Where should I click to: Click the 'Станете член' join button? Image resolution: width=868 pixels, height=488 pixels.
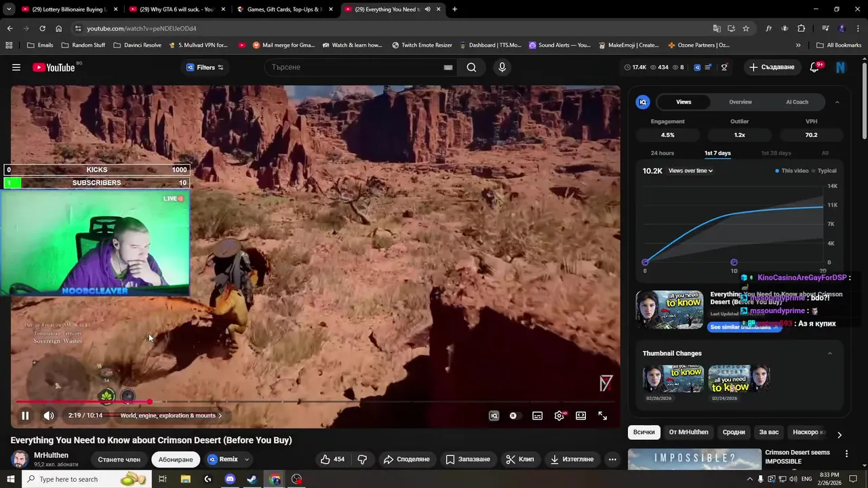click(119, 459)
